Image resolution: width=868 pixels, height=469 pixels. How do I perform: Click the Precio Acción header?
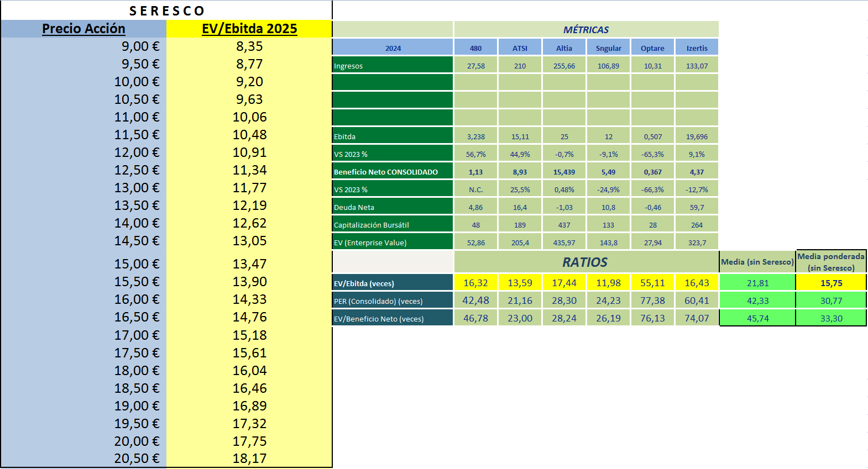coord(83,29)
